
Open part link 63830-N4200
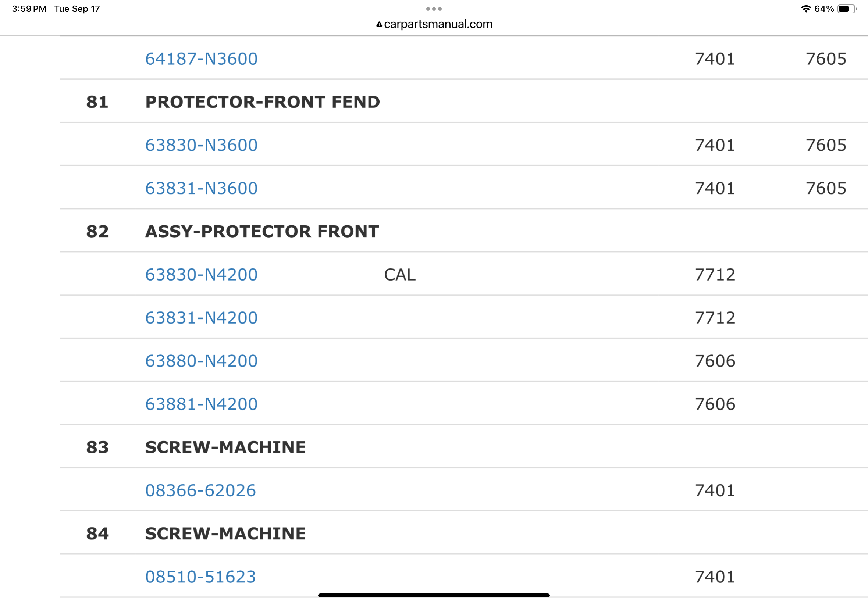[x=202, y=275]
